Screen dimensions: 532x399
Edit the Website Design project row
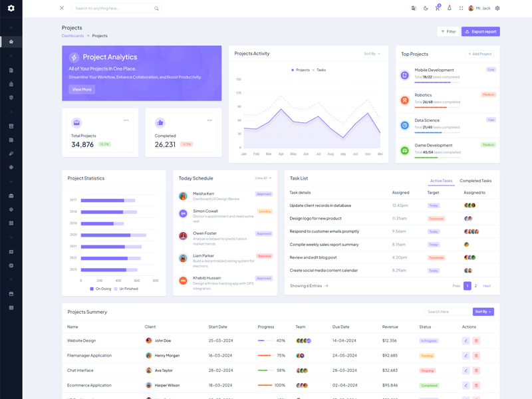tap(466, 340)
